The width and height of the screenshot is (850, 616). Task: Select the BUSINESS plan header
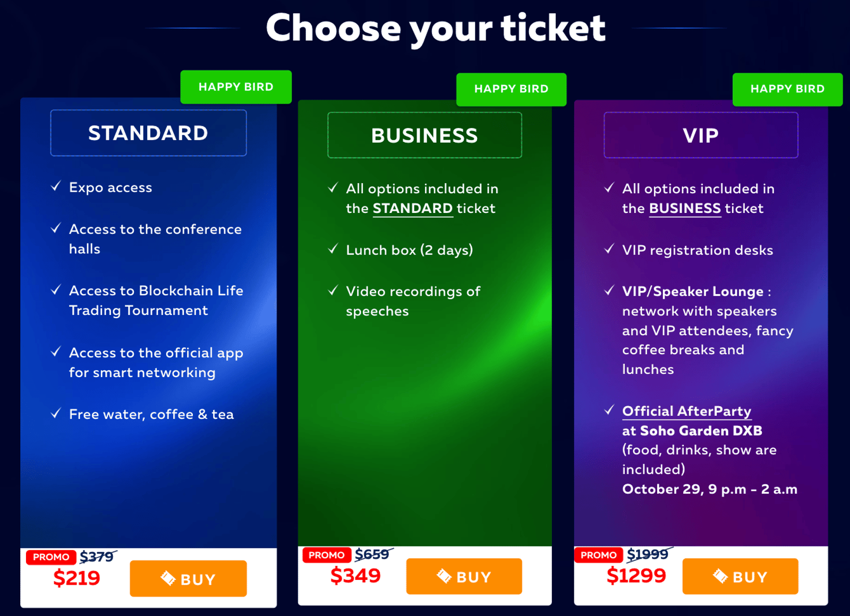click(x=424, y=135)
